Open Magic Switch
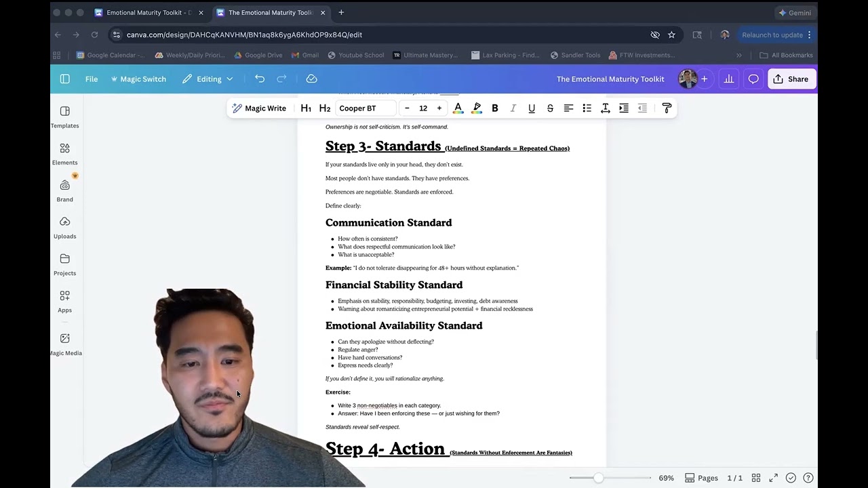The image size is (868, 488). pyautogui.click(x=138, y=79)
